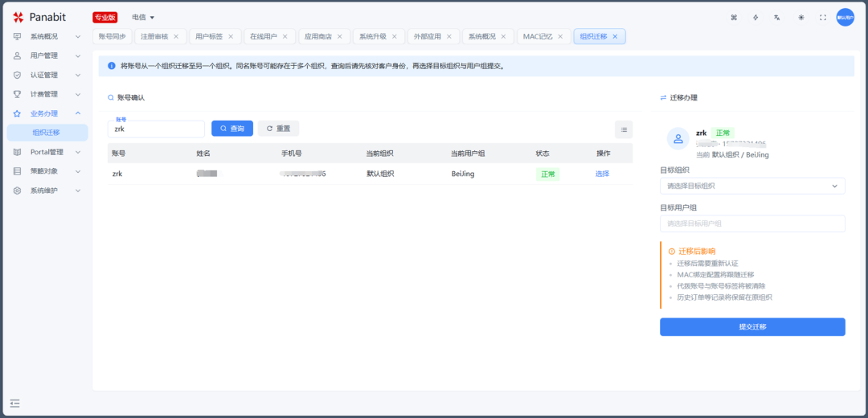Click the BeiJing cell in the table
The image size is (868, 418).
[463, 174]
